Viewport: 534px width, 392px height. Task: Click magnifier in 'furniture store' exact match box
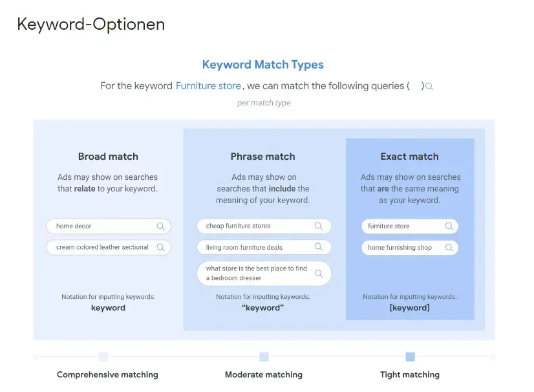pyautogui.click(x=449, y=226)
